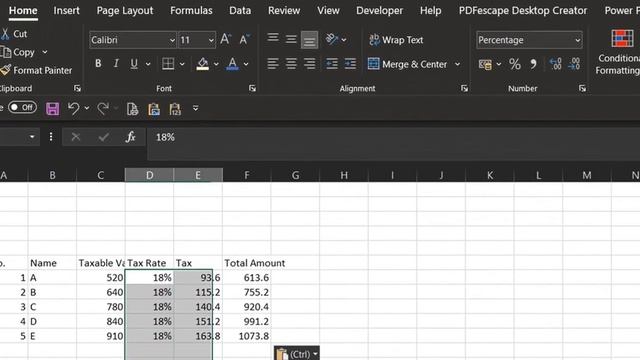The width and height of the screenshot is (640, 360).
Task: Open the Review tab
Action: coord(284,11)
